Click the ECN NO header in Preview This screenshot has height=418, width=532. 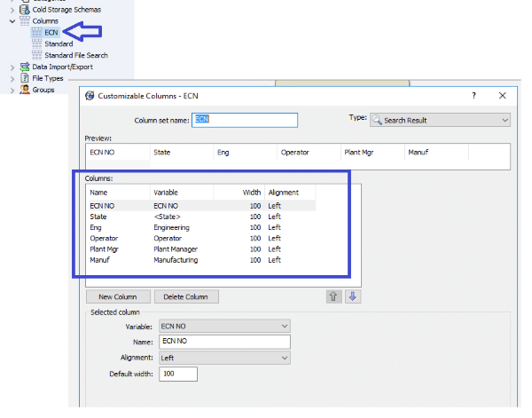click(118, 153)
